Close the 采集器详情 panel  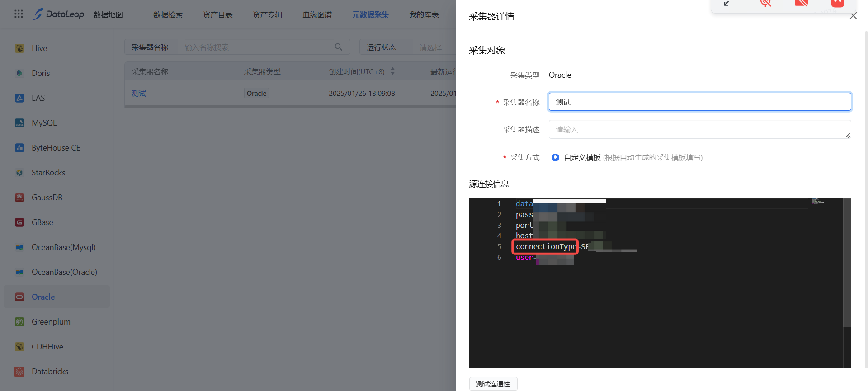853,16
